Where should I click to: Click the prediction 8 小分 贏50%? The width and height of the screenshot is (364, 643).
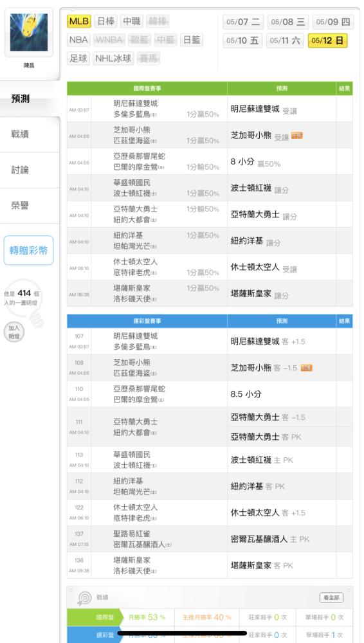pos(255,162)
